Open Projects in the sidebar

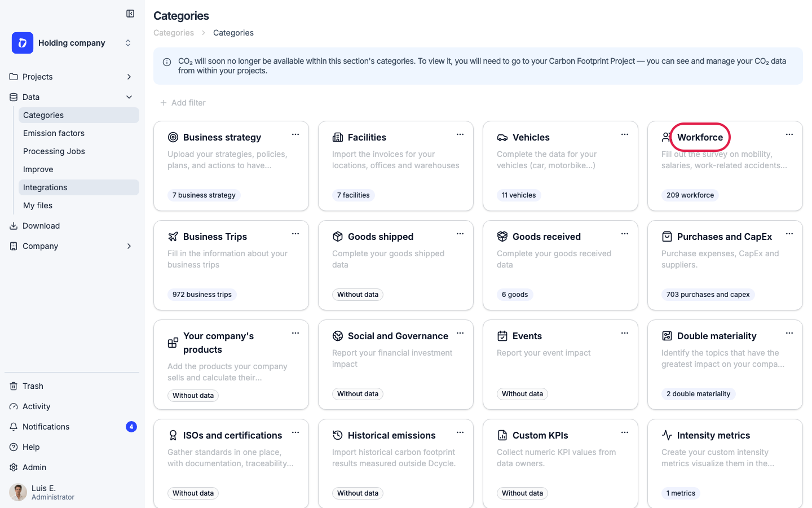tap(38, 77)
